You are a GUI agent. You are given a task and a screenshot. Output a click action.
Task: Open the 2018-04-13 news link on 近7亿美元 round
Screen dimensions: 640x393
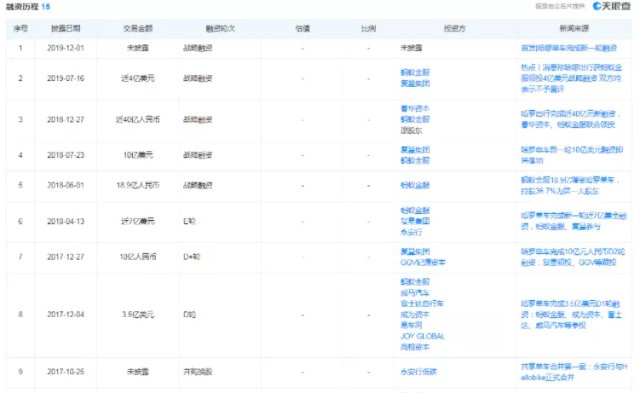click(573, 221)
